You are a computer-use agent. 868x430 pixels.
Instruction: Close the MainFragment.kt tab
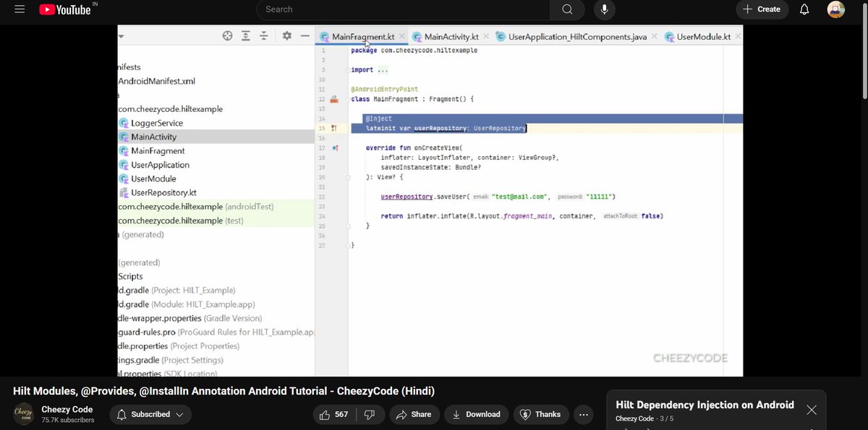pos(403,36)
